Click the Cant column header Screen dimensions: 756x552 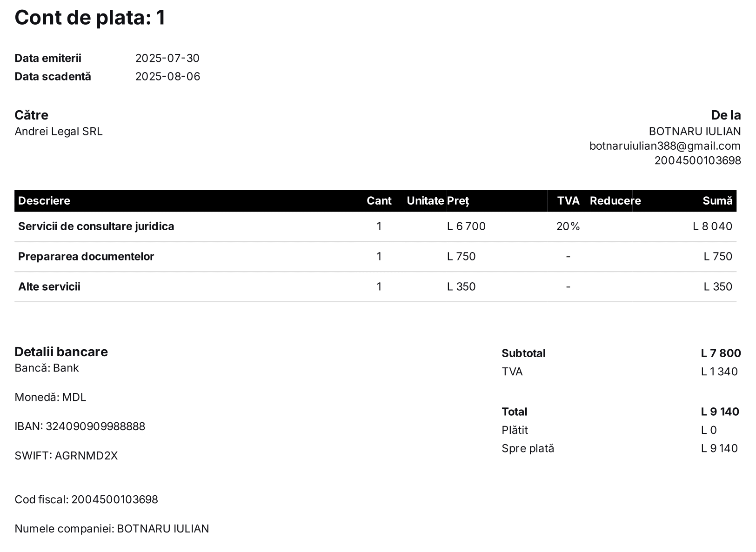pos(379,201)
